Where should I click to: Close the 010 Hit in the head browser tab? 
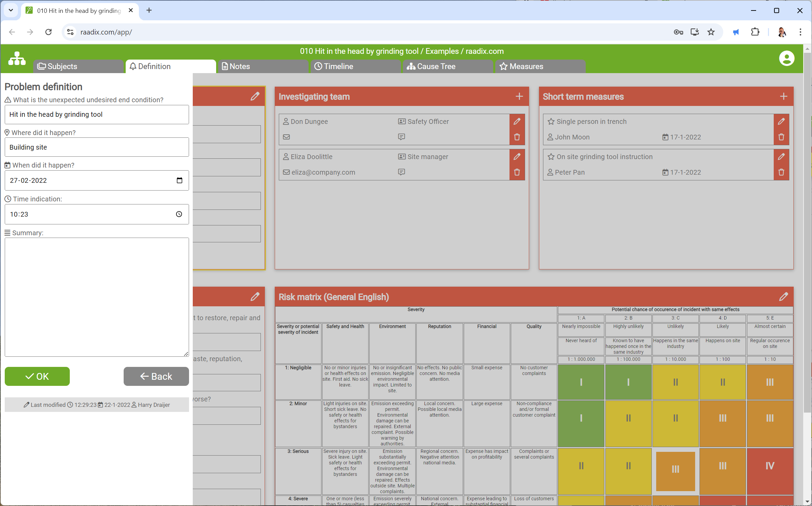coord(131,10)
